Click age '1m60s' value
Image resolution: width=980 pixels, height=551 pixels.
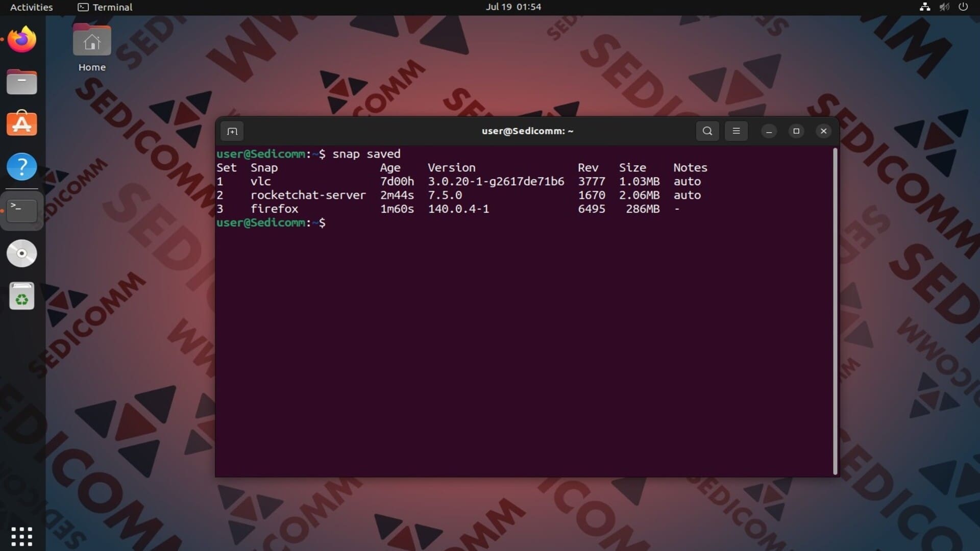[397, 209]
